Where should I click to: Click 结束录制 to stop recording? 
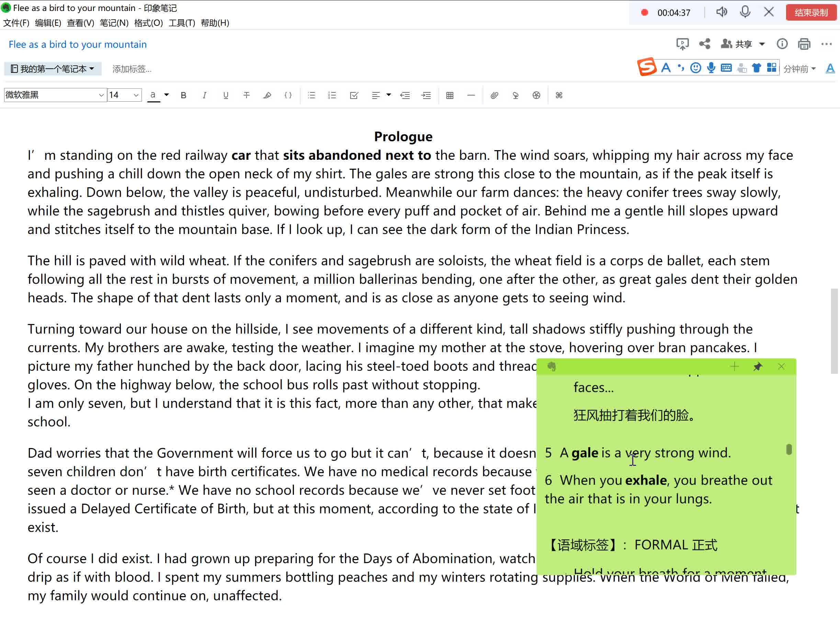coord(811,12)
